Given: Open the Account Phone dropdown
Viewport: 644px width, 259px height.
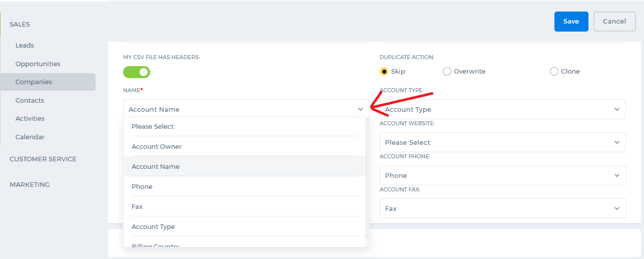Looking at the screenshot, I should (x=502, y=175).
